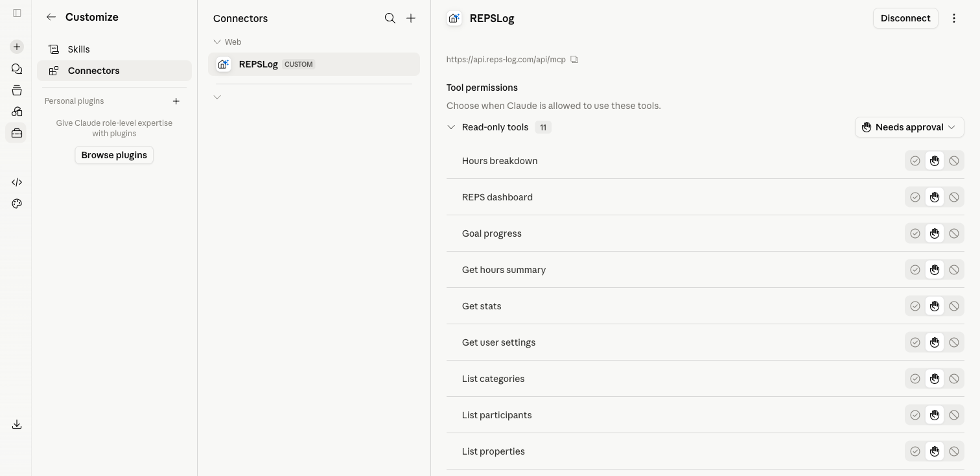This screenshot has height=476, width=980.
Task: Block the List categories tool
Action: (954, 379)
